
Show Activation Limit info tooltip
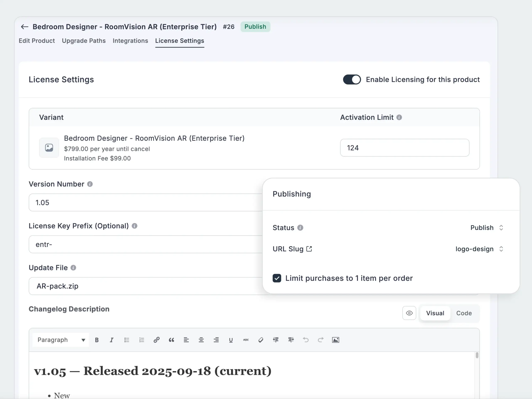pyautogui.click(x=399, y=117)
